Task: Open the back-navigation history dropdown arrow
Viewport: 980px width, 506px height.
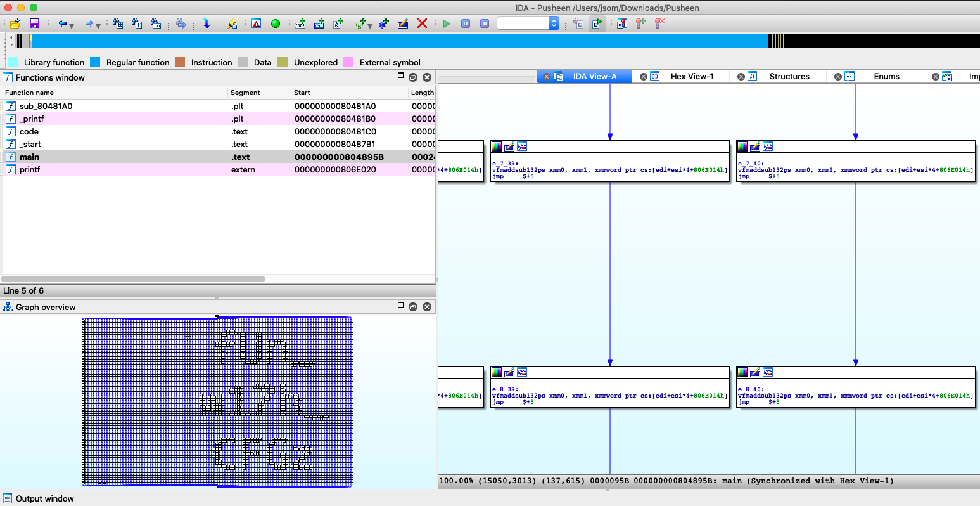Action: click(x=72, y=25)
